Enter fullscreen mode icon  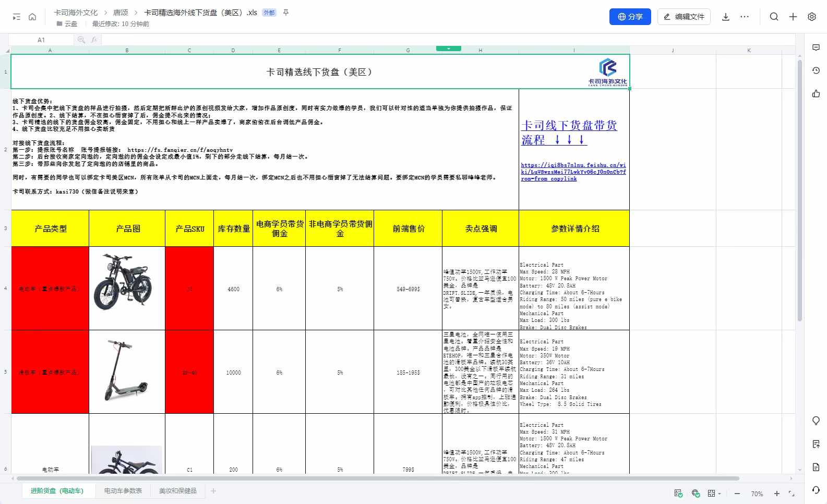point(792,494)
